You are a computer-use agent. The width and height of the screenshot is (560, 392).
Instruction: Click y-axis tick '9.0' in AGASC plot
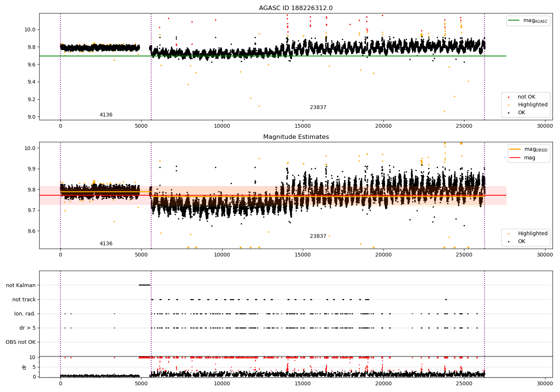(x=32, y=117)
